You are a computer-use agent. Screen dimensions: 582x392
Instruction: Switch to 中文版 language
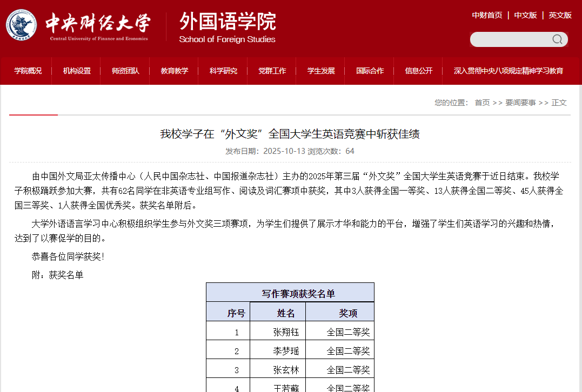click(x=525, y=15)
